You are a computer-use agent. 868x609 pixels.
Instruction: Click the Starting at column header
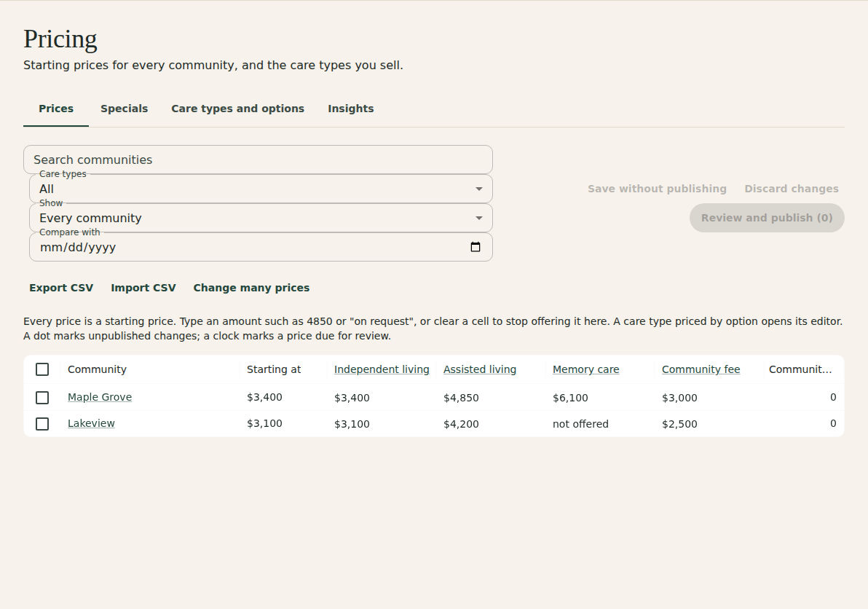tap(274, 369)
